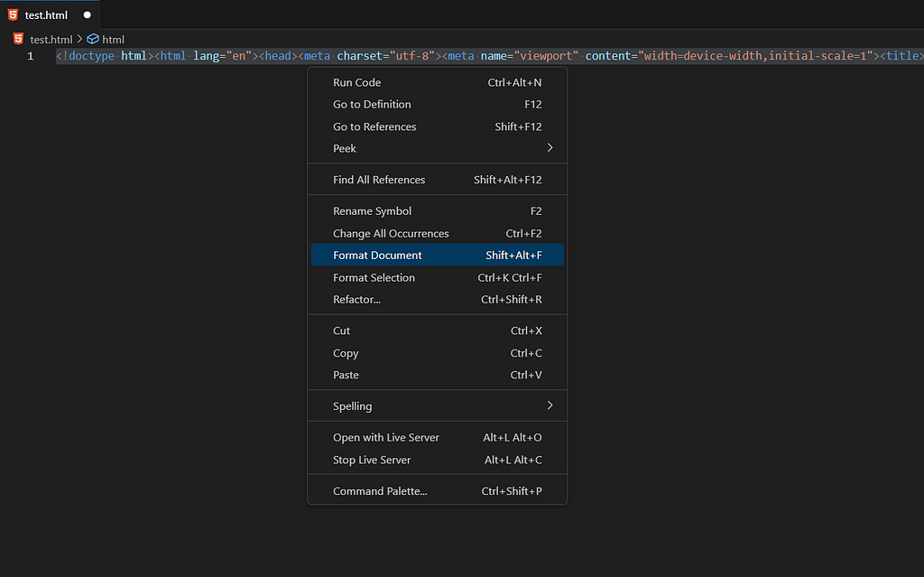Viewport: 924px width, 577px height.
Task: Click line number 1 in the gutter
Action: (31, 56)
